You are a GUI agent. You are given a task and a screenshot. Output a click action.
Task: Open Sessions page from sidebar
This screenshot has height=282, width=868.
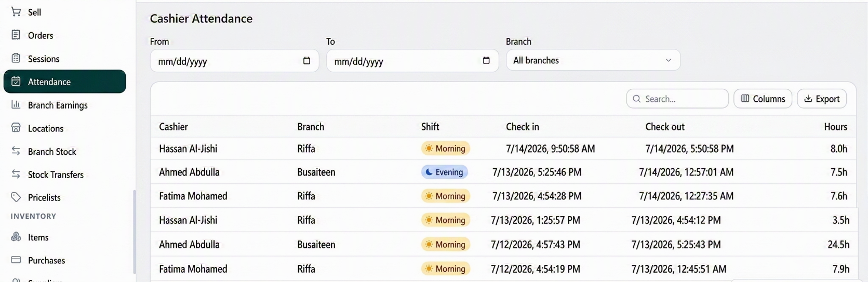(64, 59)
